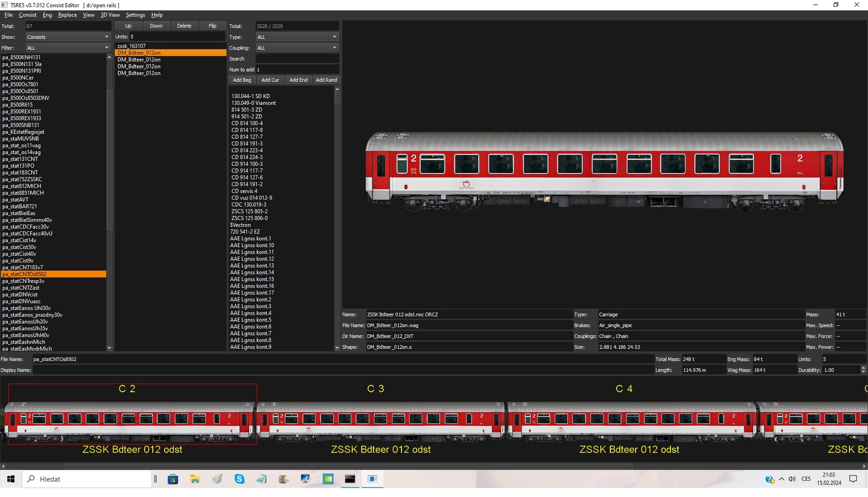Select zssk_163107 in units list
868x497 pixels.
pyautogui.click(x=170, y=46)
